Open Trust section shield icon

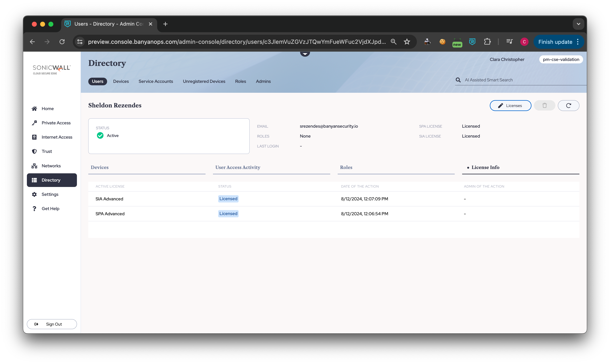click(x=34, y=151)
